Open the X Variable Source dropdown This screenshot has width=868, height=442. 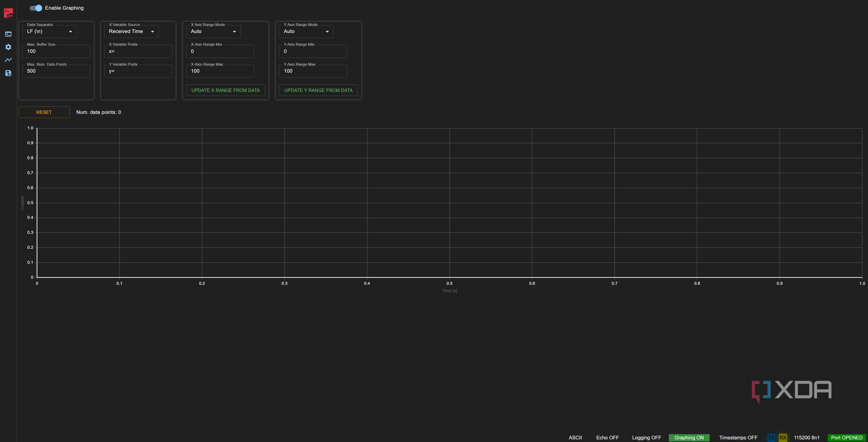point(132,31)
